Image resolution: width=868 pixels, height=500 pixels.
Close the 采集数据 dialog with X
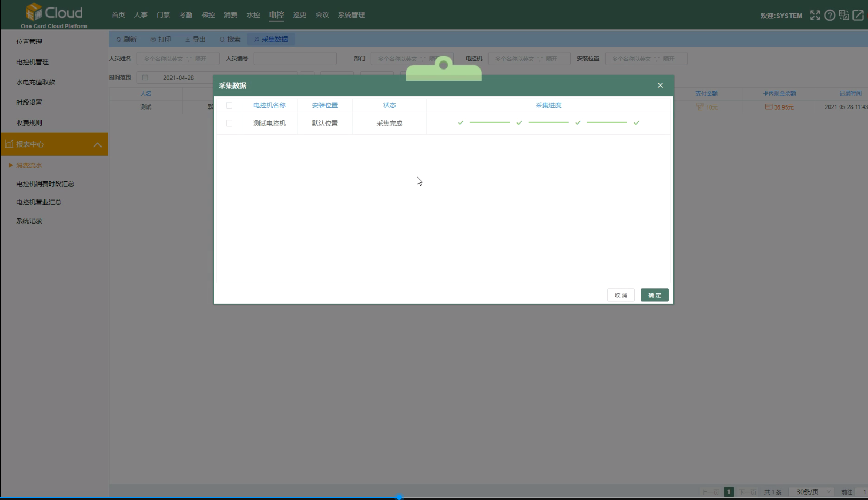[660, 86]
